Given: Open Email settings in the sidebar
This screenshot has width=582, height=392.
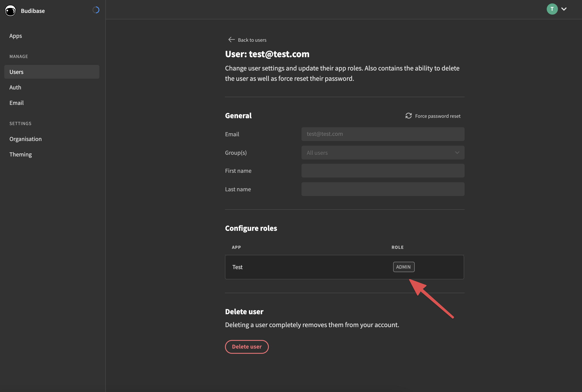Looking at the screenshot, I should [17, 103].
